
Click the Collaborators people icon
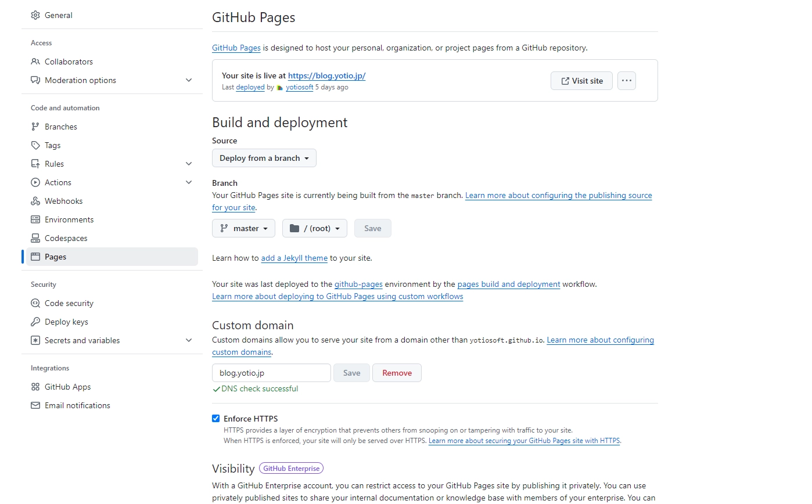click(x=35, y=62)
